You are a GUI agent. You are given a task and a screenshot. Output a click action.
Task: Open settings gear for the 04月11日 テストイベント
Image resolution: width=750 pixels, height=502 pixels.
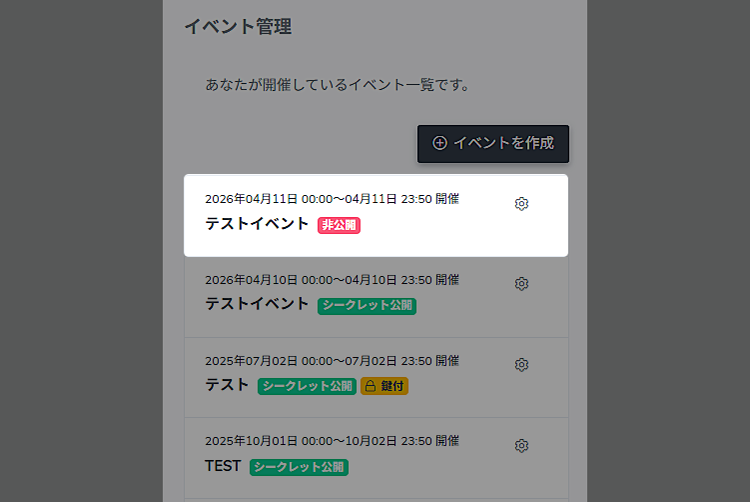521,204
